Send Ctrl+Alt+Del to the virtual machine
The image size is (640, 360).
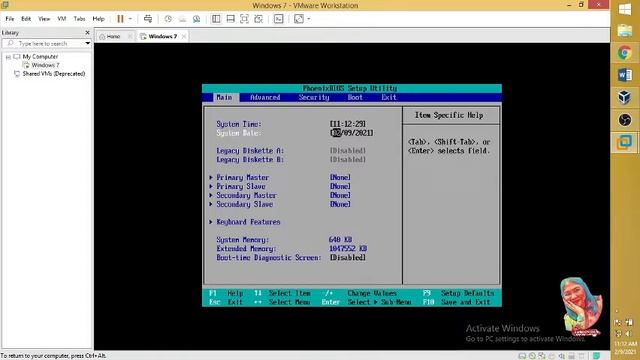click(x=148, y=19)
